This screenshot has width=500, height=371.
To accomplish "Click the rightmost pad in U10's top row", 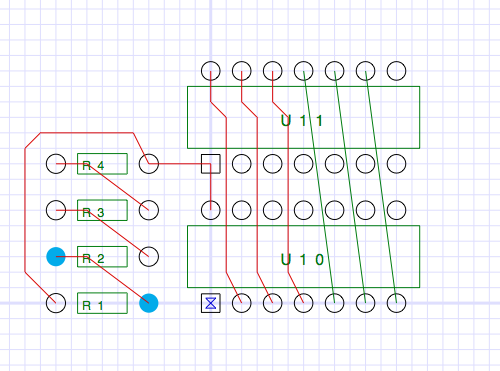I will 396,210.
